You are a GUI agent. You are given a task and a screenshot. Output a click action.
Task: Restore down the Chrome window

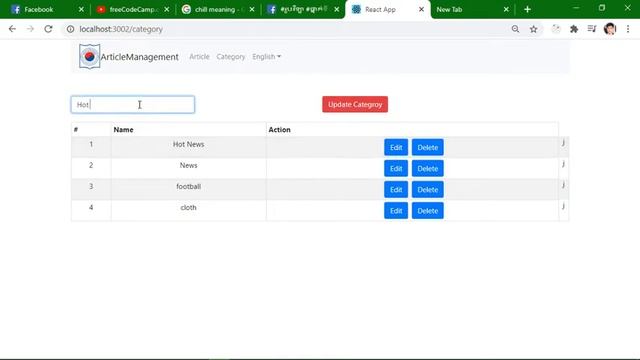click(602, 8)
